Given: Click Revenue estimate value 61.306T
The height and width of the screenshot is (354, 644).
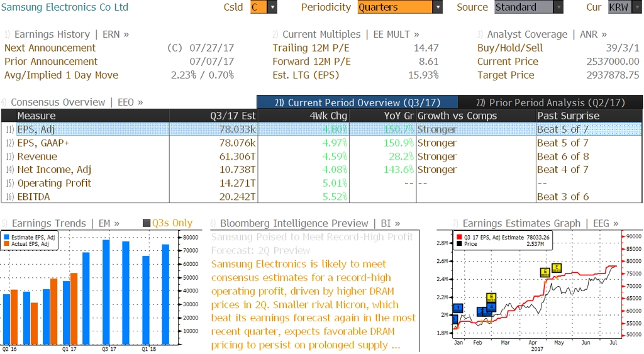Looking at the screenshot, I should [x=237, y=157].
